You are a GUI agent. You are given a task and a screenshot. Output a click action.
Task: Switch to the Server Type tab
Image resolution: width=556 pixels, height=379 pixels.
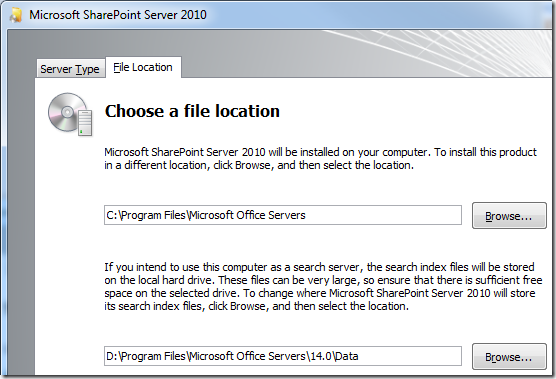pos(70,68)
